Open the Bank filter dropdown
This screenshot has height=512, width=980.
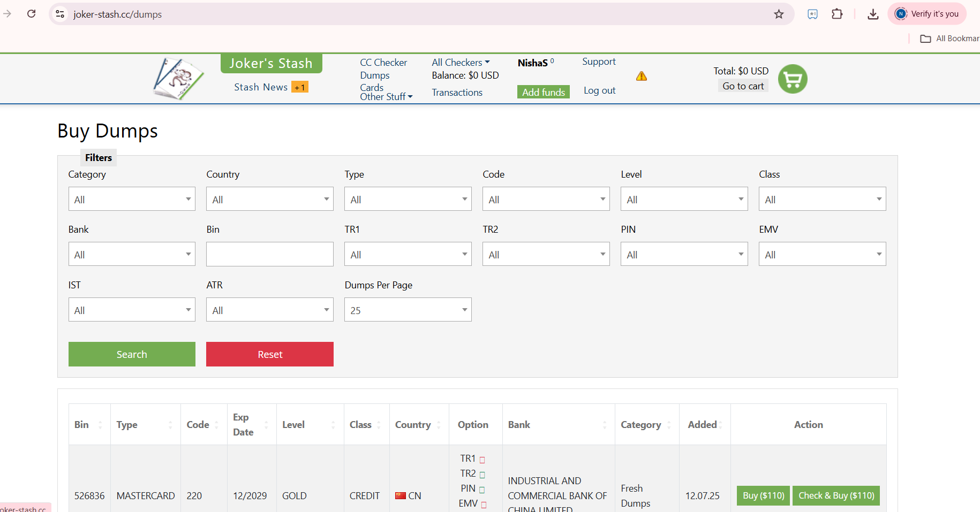pyautogui.click(x=132, y=254)
